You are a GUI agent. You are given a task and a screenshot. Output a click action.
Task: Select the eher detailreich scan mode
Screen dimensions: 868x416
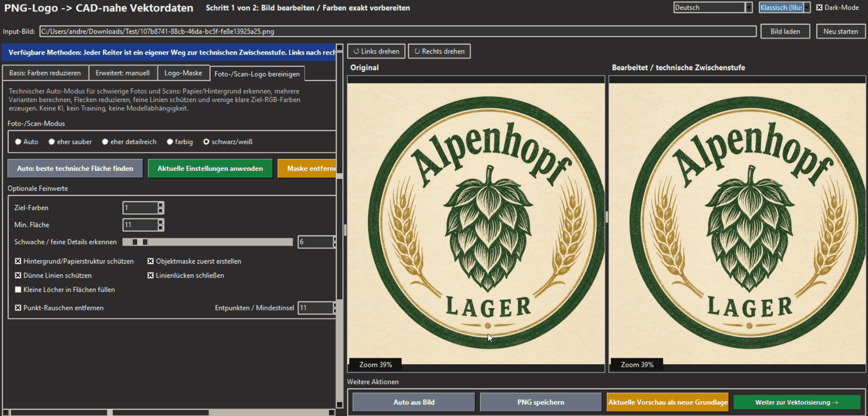[105, 142]
